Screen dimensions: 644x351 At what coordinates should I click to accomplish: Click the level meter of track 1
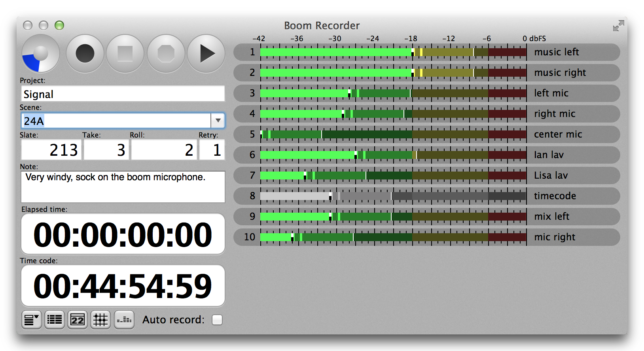pos(393,52)
